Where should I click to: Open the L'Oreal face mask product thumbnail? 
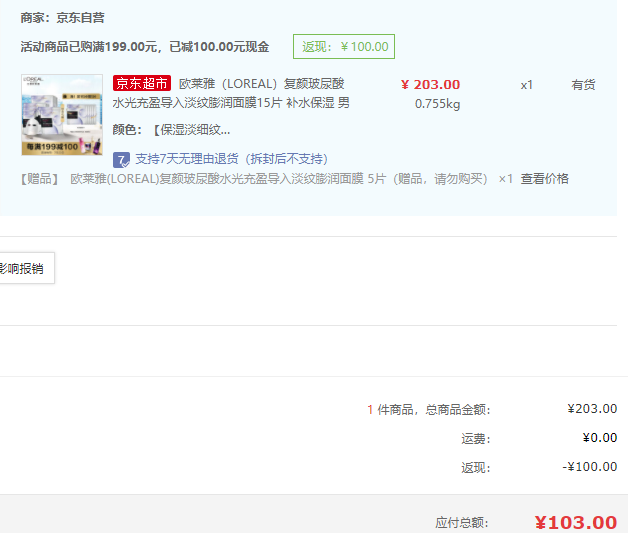coord(62,115)
